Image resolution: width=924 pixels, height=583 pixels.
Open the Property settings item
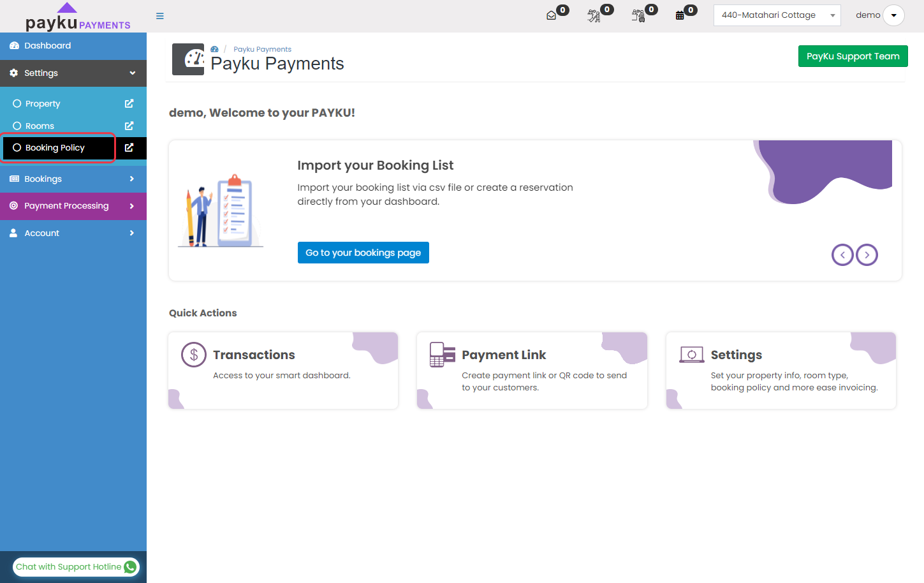tap(43, 104)
